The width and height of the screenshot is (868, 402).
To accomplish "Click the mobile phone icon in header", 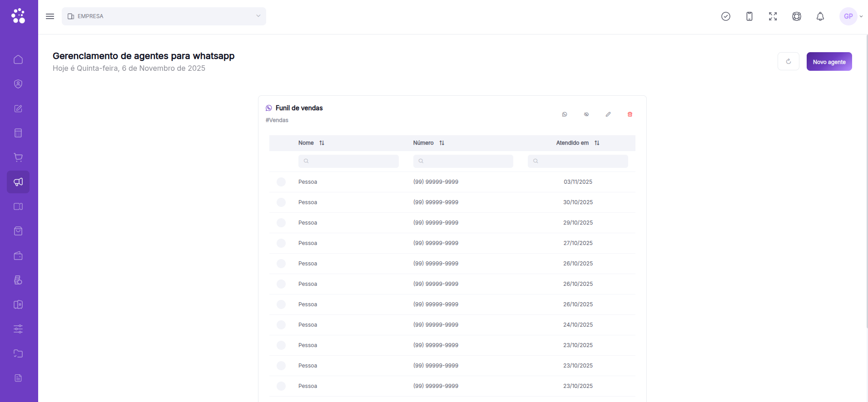I will (x=749, y=16).
